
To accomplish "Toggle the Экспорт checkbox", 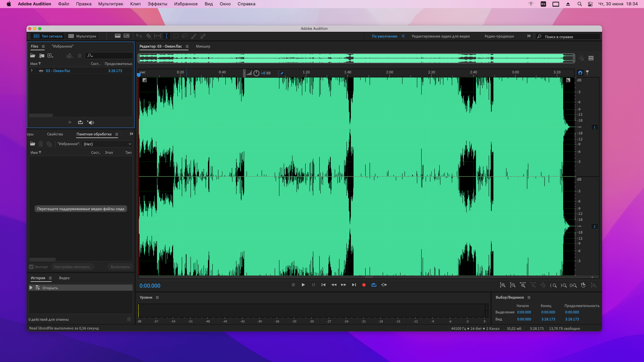I will 31,267.
